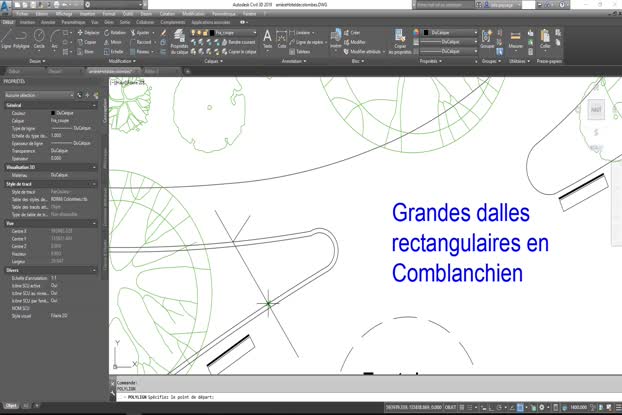
Task: Select the Ligne drawing tool
Action: pyautogui.click(x=6, y=39)
